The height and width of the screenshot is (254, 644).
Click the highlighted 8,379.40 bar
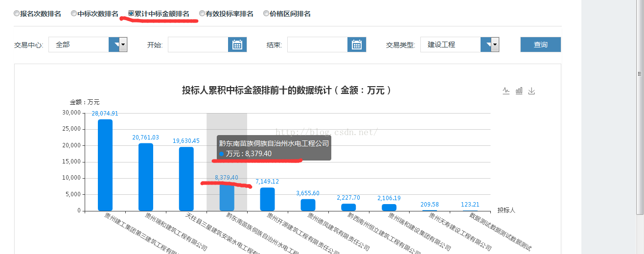click(x=227, y=197)
